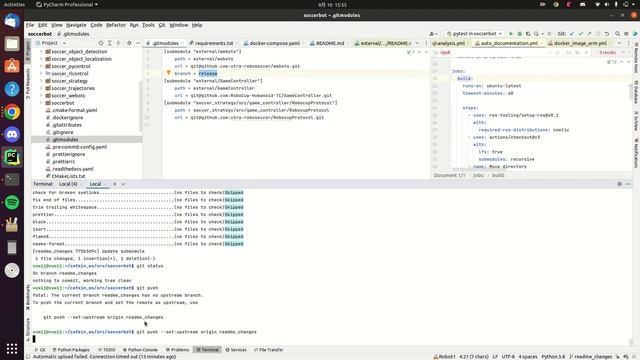Hide the Project panel minus icon

[138, 43]
